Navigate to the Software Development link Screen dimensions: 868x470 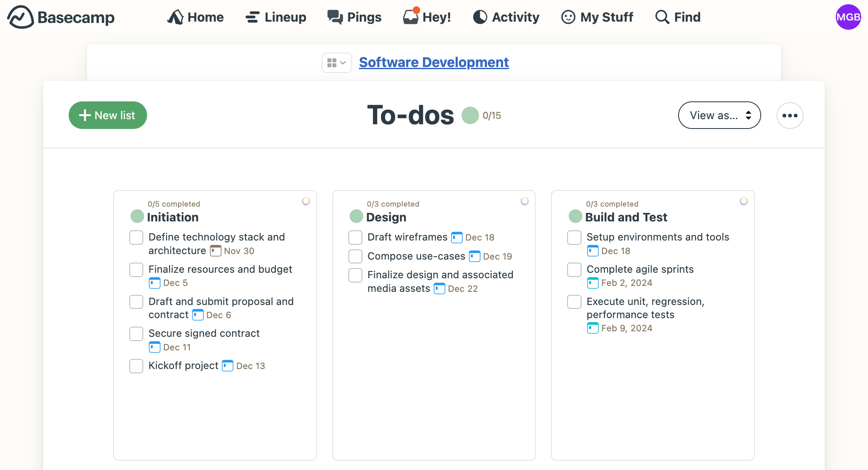pyautogui.click(x=434, y=62)
